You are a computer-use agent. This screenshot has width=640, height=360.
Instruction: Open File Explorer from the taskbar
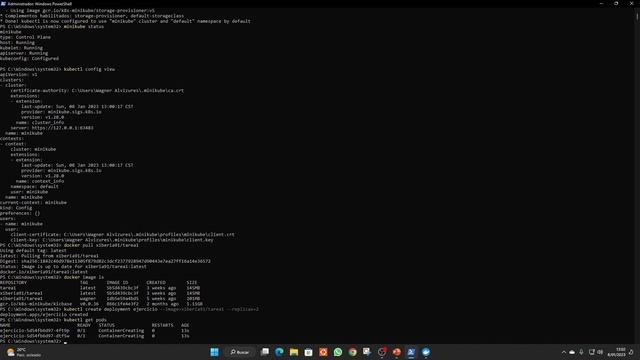coord(294,352)
